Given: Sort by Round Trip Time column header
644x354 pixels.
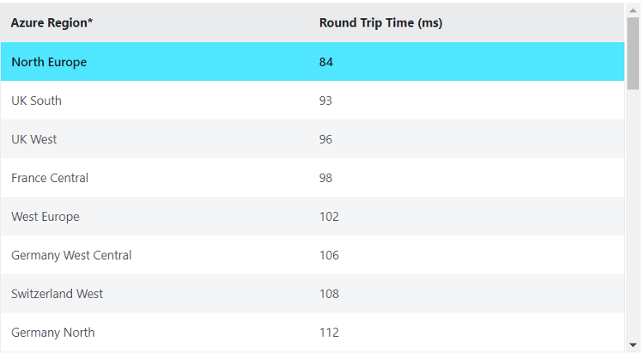Looking at the screenshot, I should tap(380, 22).
